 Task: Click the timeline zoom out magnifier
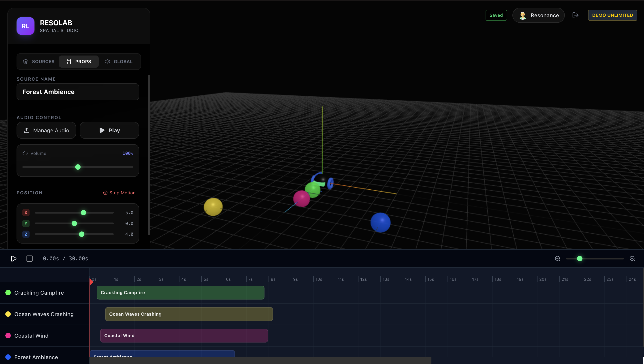557,258
